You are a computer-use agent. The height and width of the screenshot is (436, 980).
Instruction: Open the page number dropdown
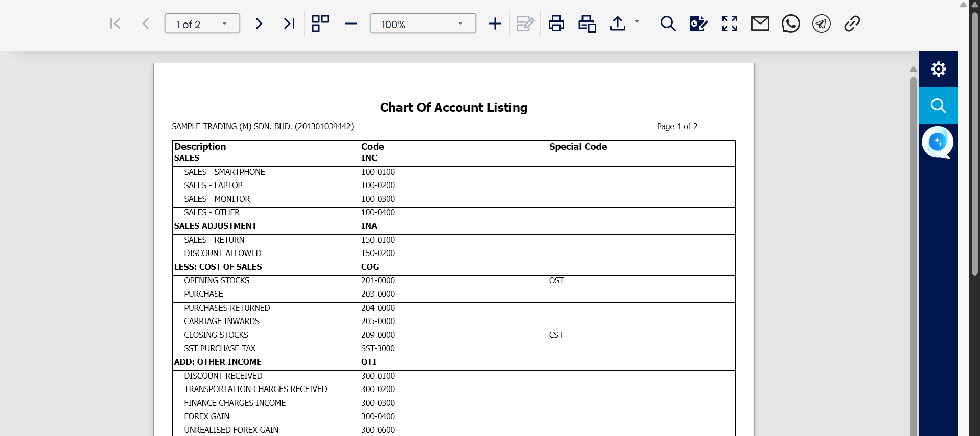pos(224,24)
